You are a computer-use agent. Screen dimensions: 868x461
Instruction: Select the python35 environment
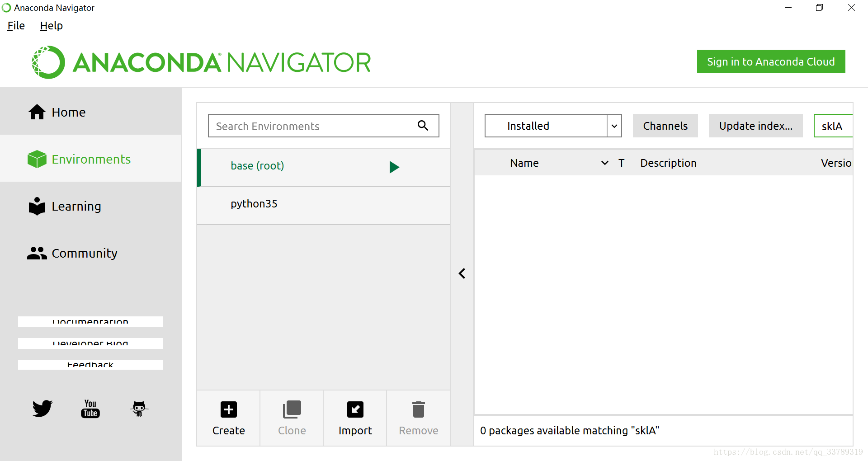[x=324, y=206]
